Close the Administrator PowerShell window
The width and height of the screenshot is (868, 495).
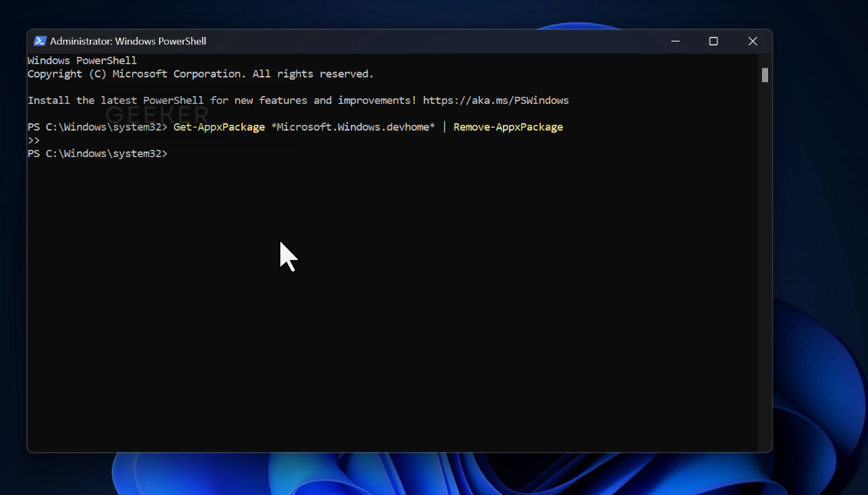pos(752,41)
